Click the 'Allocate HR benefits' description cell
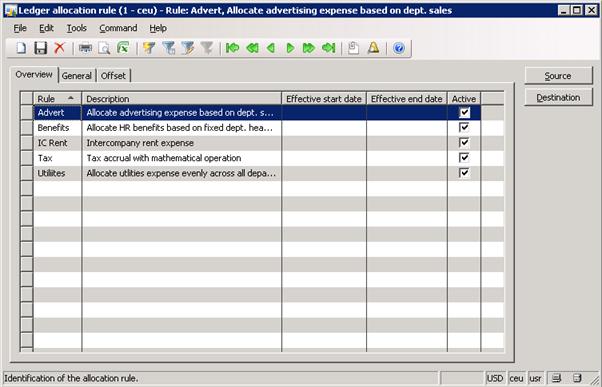Image resolution: width=602 pixels, height=387 pixels. [x=182, y=127]
